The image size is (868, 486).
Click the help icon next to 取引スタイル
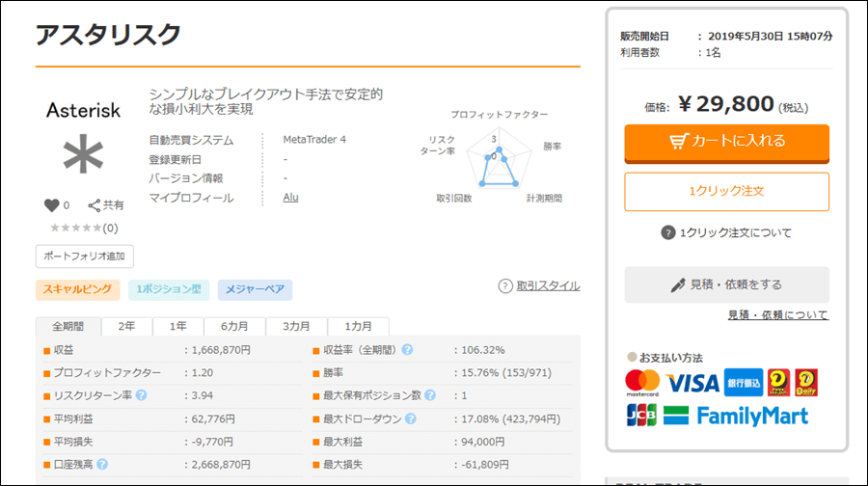(505, 285)
